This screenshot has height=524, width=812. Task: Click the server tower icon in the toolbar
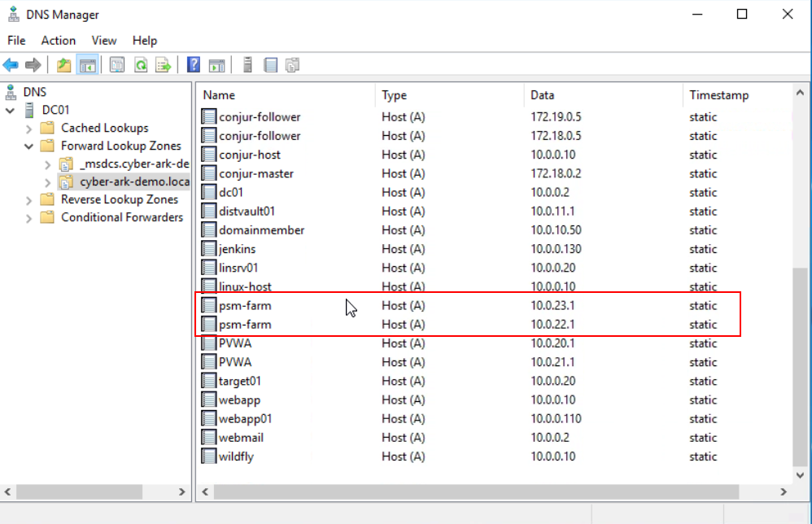[x=247, y=65]
